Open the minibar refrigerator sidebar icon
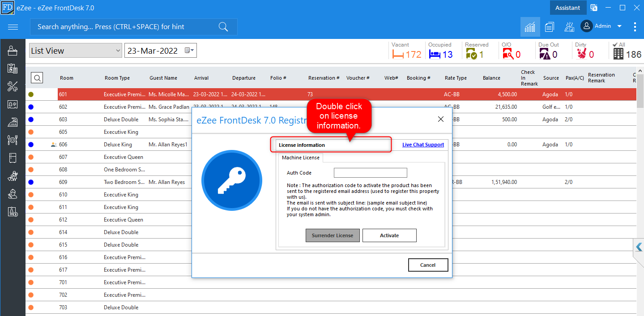 (x=13, y=158)
